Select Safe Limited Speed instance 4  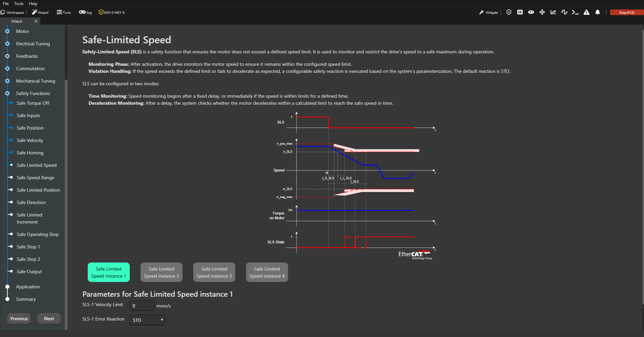coord(267,272)
